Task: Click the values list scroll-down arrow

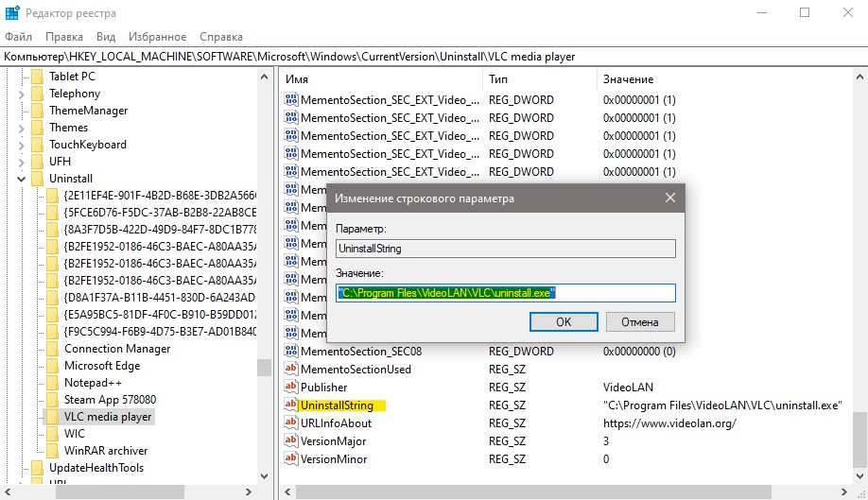Action: (859, 476)
